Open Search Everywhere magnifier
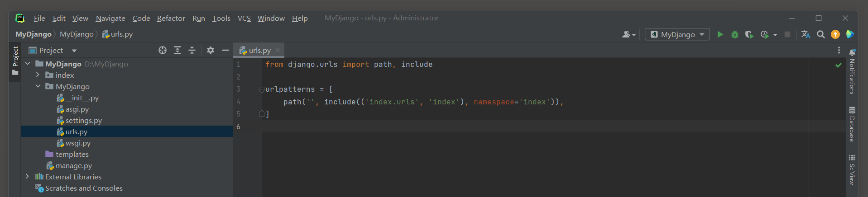This screenshot has height=197, width=868. pyautogui.click(x=820, y=34)
